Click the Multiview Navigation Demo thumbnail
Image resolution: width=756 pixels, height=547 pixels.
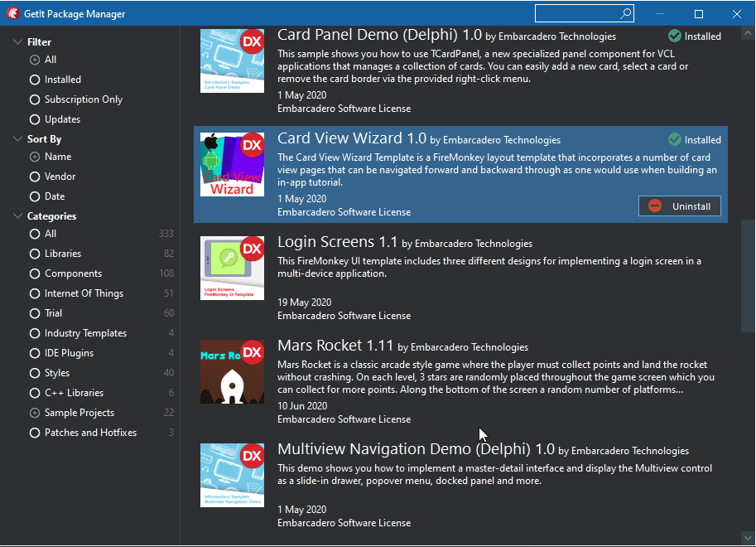[232, 475]
